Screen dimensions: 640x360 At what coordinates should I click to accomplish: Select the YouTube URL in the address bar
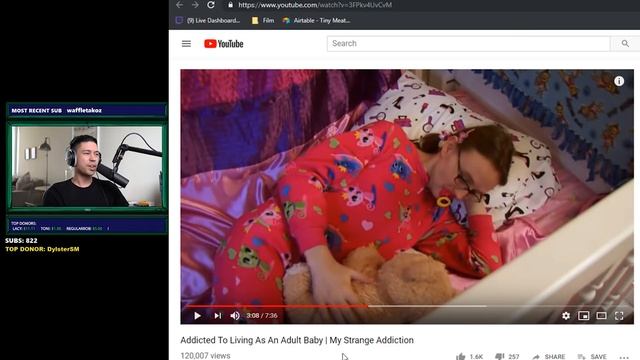(315, 5)
